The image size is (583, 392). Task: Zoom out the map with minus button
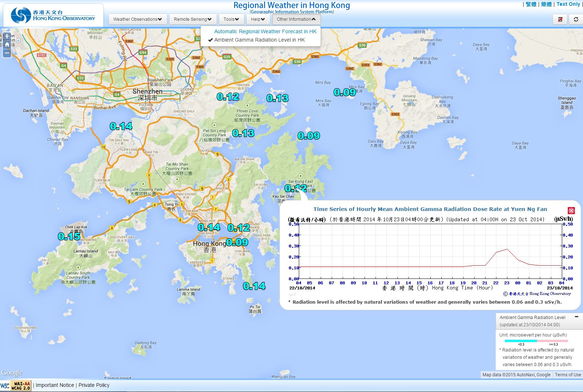[x=7, y=53]
